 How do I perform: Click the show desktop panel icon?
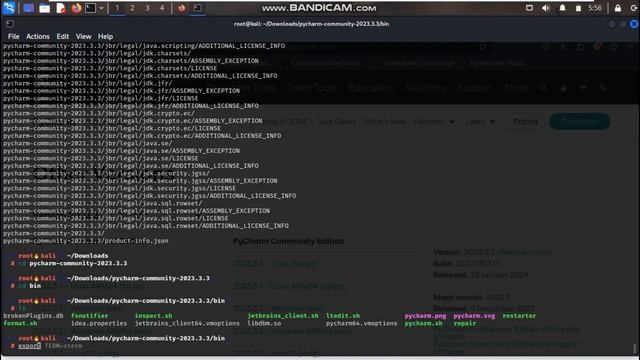29,8
